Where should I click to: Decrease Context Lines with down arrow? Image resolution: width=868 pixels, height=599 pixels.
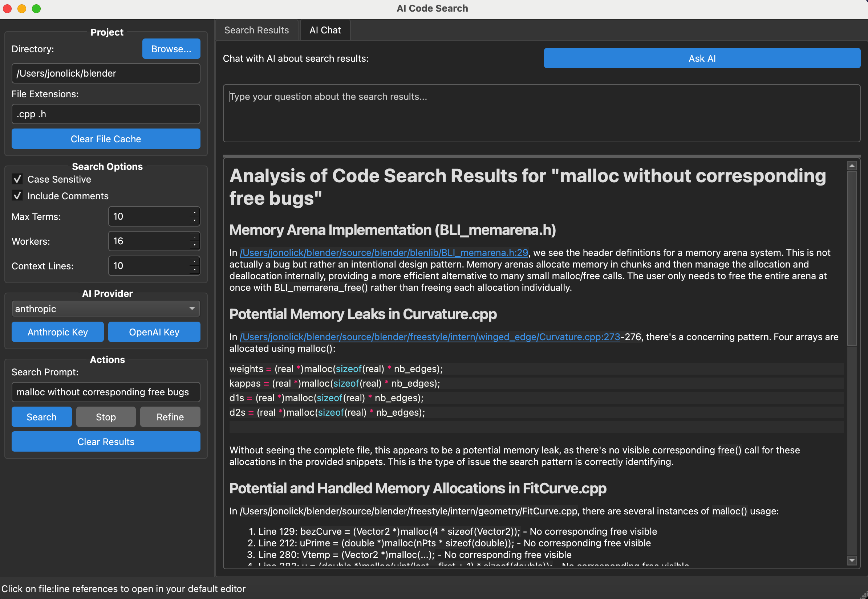[x=194, y=270]
